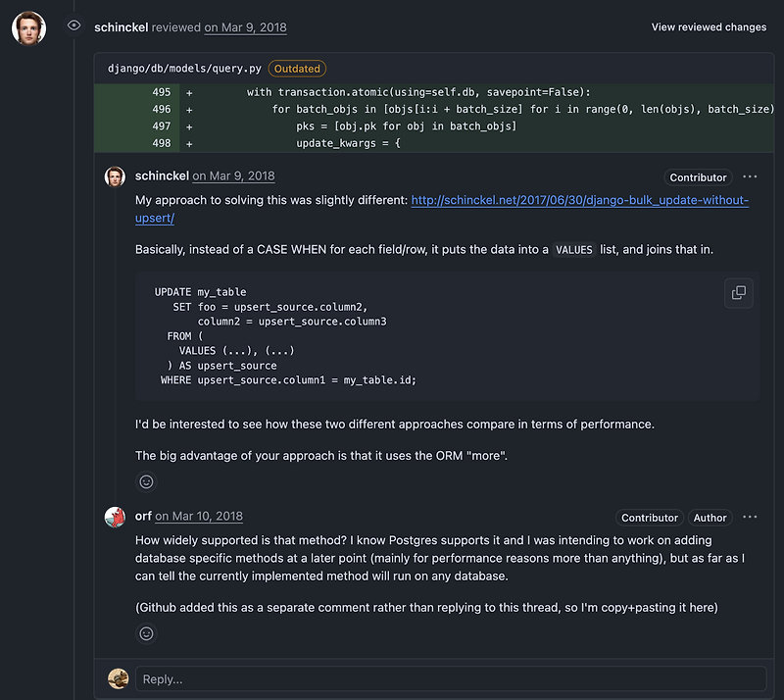
Task: Add emoji reaction to schinckel's comment
Action: coord(147,481)
